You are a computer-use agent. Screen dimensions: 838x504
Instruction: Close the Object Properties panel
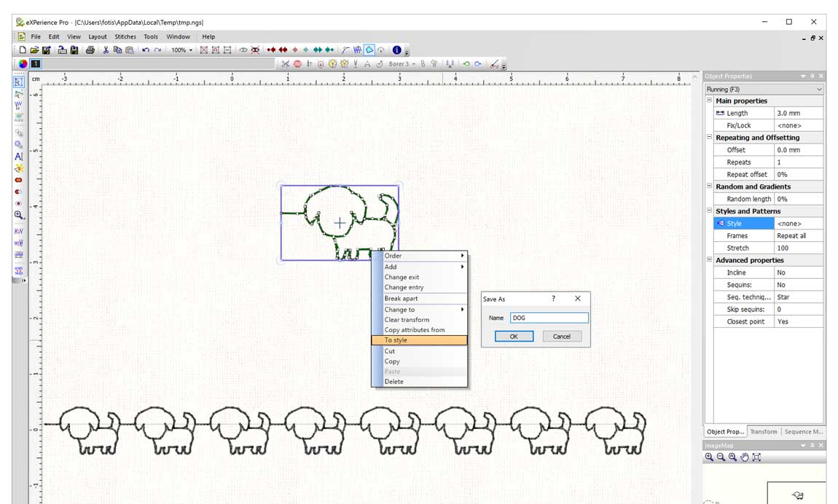[x=821, y=76]
